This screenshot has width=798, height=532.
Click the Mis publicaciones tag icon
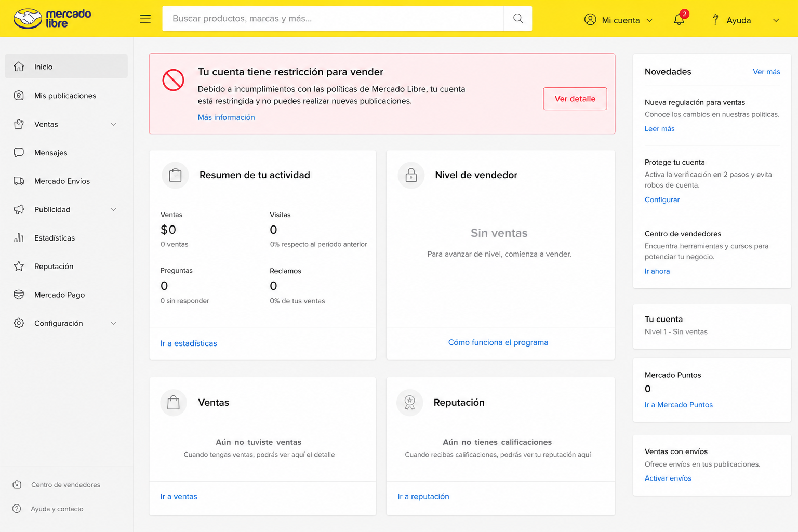pos(19,96)
